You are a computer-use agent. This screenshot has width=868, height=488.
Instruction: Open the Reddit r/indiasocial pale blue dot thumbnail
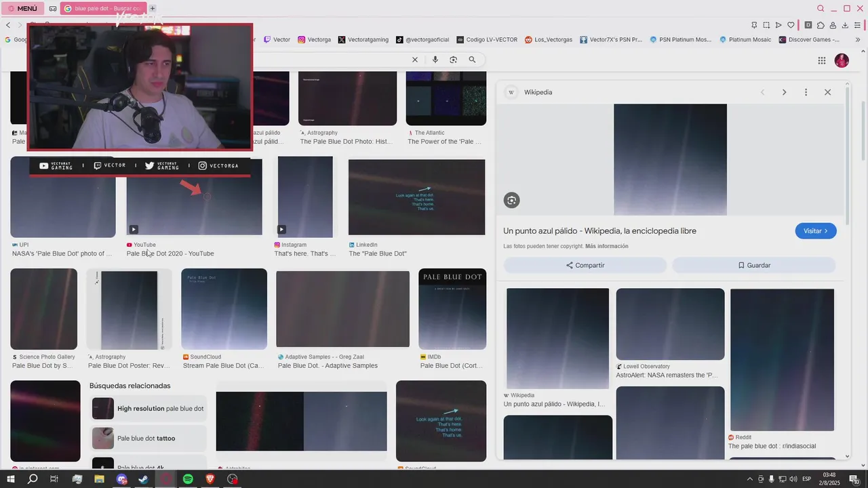782,360
